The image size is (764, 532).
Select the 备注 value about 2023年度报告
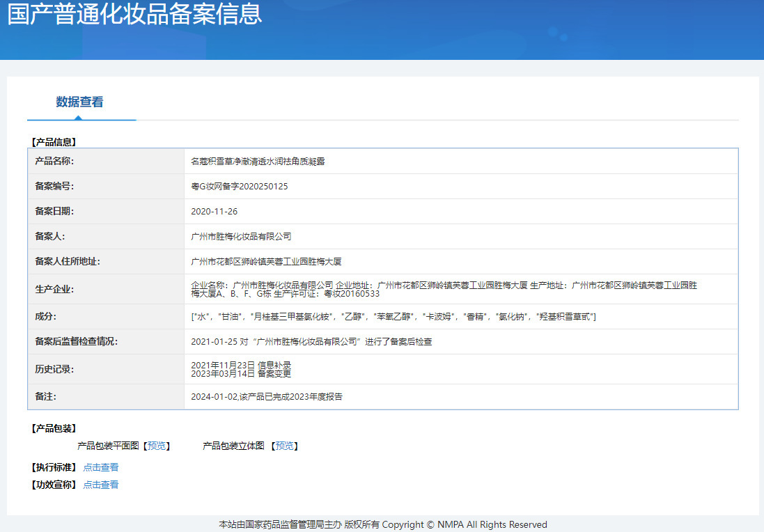pyautogui.click(x=267, y=397)
